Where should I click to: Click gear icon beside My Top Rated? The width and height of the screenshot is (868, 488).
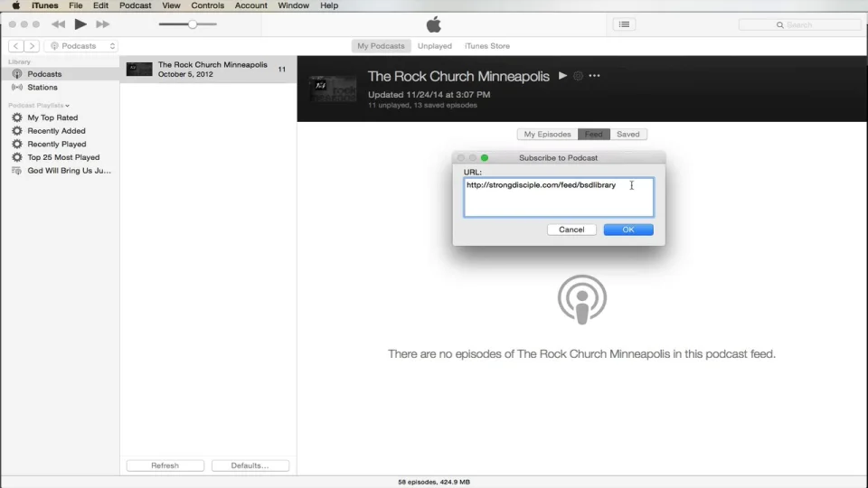point(17,117)
